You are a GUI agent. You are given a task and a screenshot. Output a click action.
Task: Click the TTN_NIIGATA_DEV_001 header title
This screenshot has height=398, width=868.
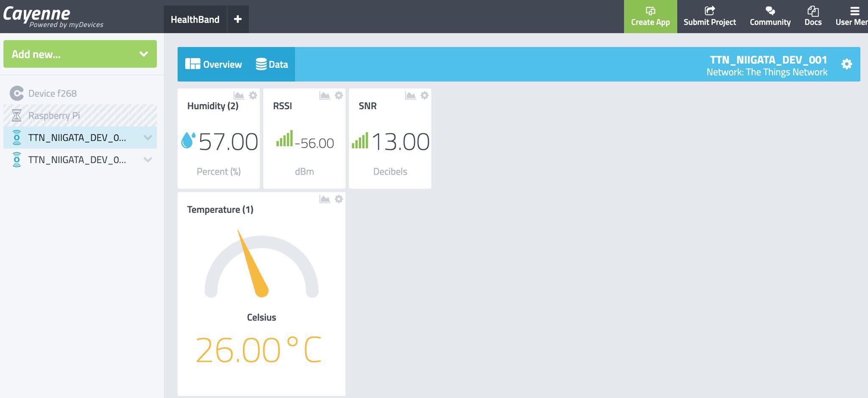click(768, 60)
